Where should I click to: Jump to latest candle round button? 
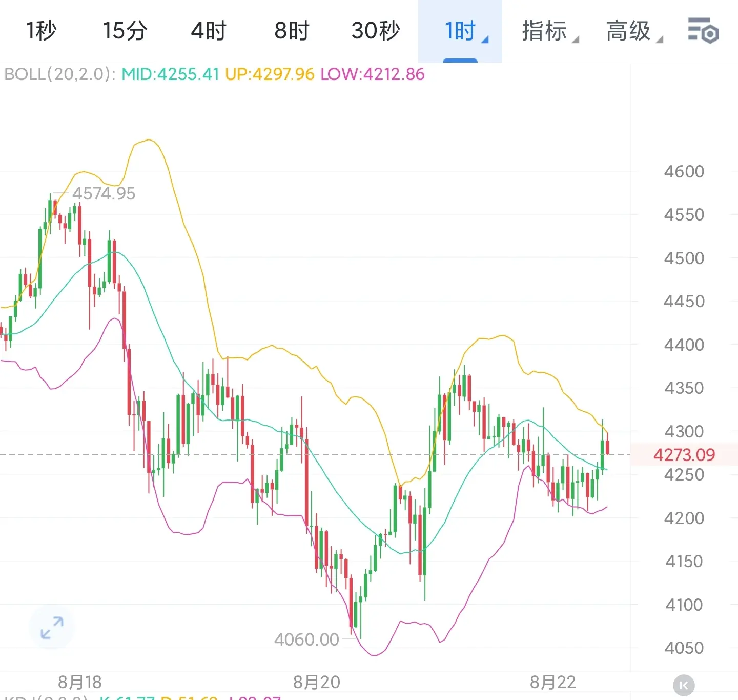[683, 685]
